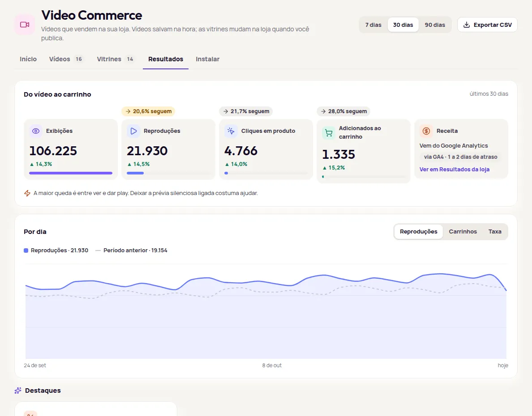Viewport: 532px width, 416px height.
Task: Click the pink video camera app icon
Action: (x=25, y=25)
